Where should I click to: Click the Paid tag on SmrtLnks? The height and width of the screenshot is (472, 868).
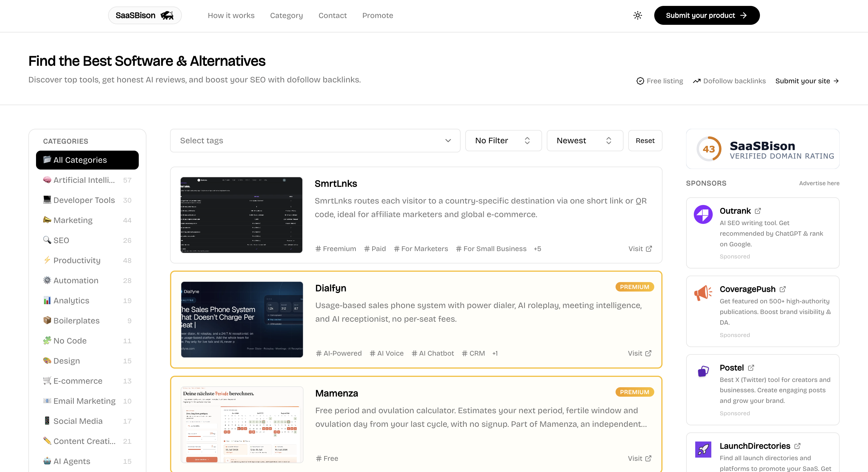point(375,249)
